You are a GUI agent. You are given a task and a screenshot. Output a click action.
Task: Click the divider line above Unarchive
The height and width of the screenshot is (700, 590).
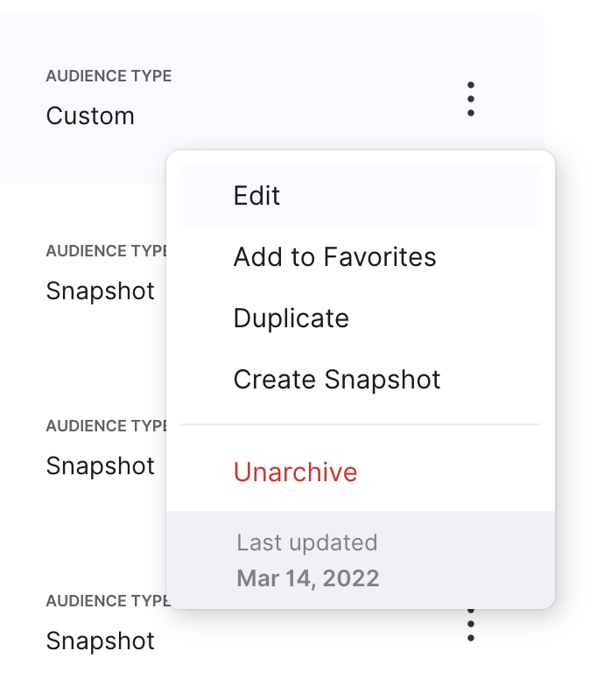point(361,424)
